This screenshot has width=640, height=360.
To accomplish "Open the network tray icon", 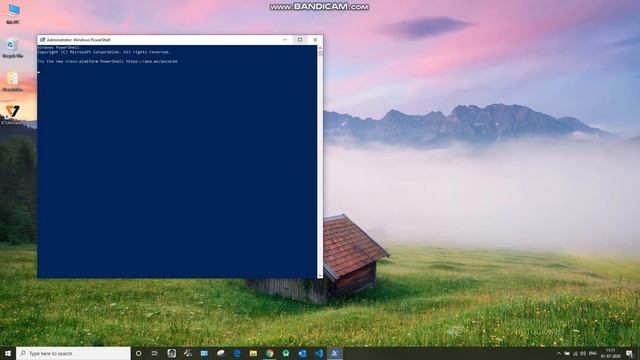I will (x=575, y=353).
